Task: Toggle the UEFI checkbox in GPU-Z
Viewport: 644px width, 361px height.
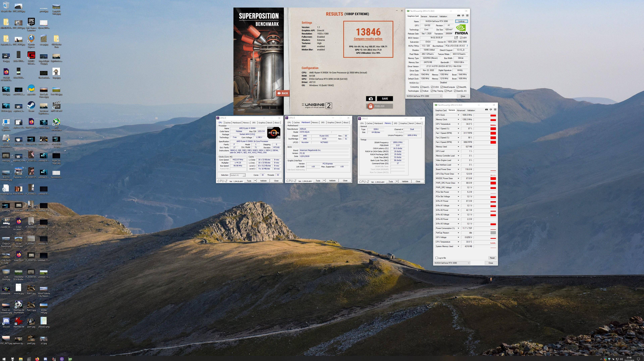Action: [461, 38]
